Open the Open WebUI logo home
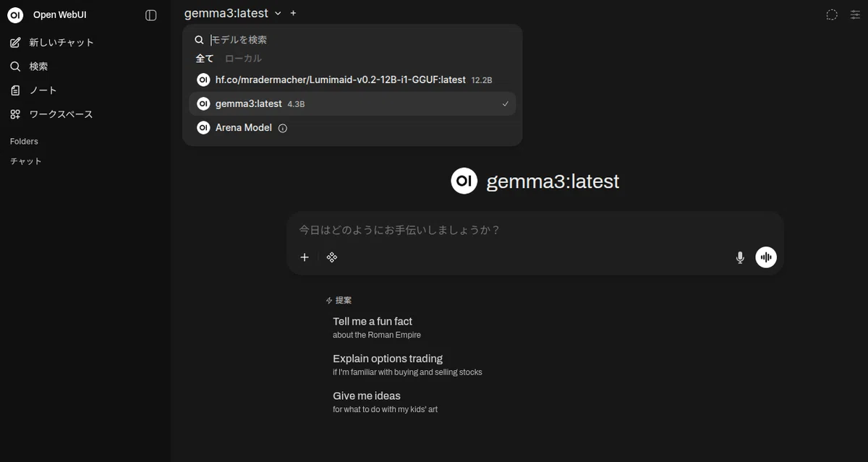 (15, 15)
